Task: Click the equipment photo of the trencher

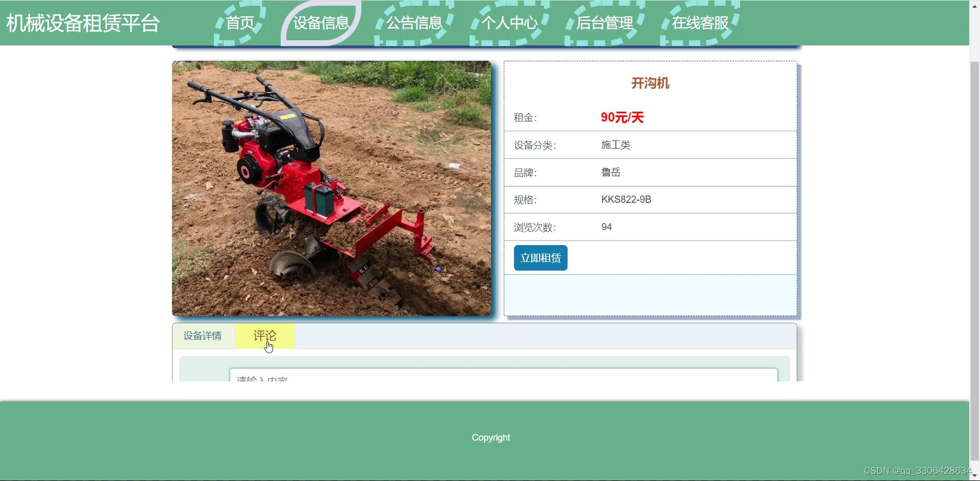Action: pyautogui.click(x=331, y=188)
